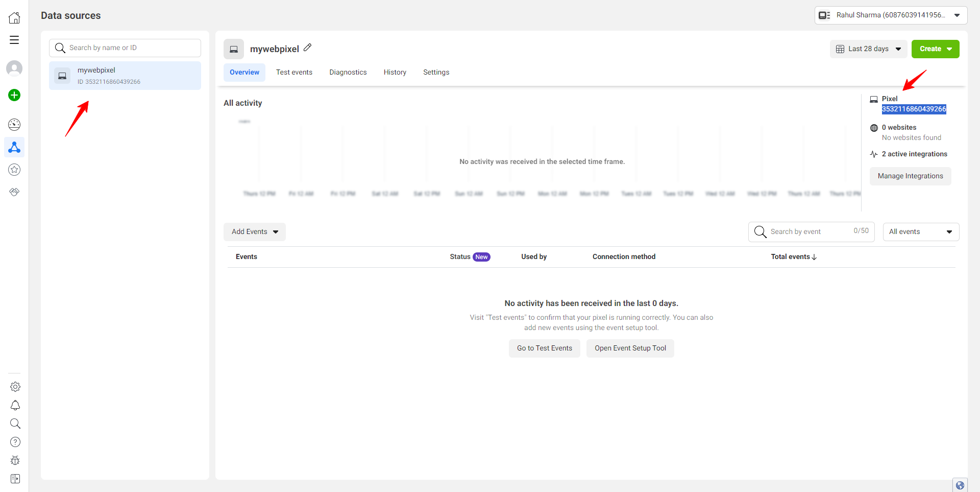
Task: Open the Diagnostics tab
Action: click(x=348, y=73)
